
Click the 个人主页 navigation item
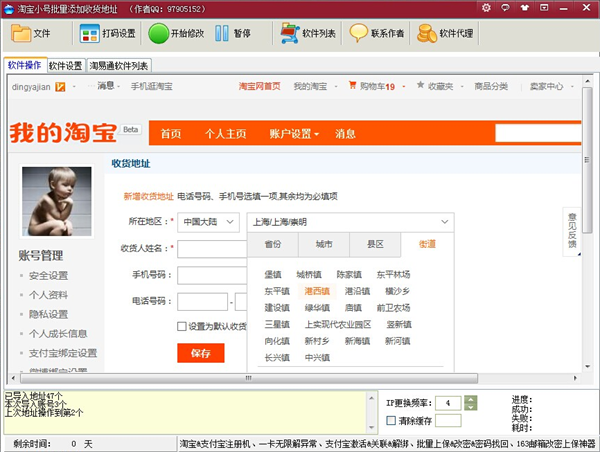click(x=225, y=134)
